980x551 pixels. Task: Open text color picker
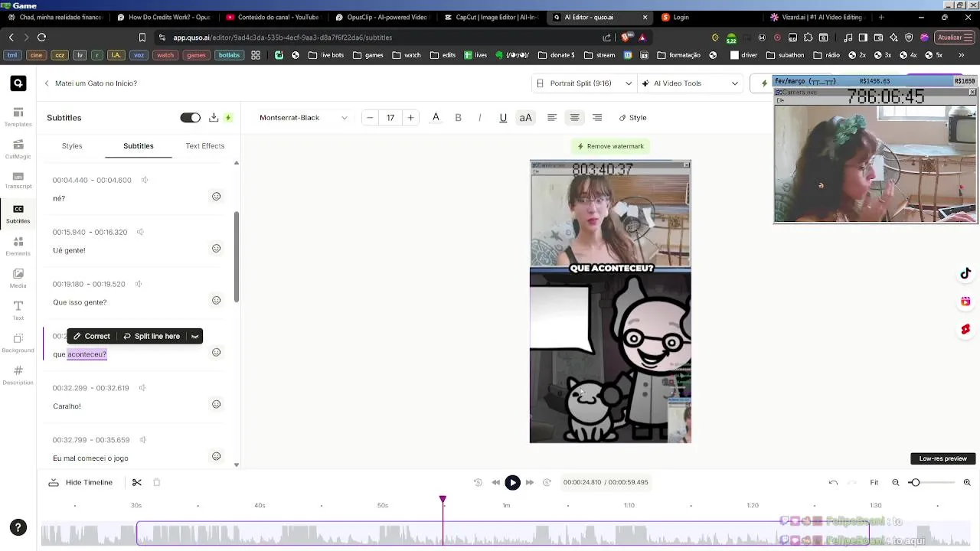pos(436,117)
